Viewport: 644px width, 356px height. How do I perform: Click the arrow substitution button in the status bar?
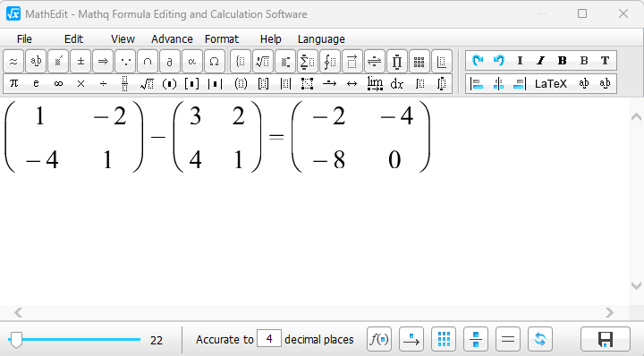pos(411,340)
